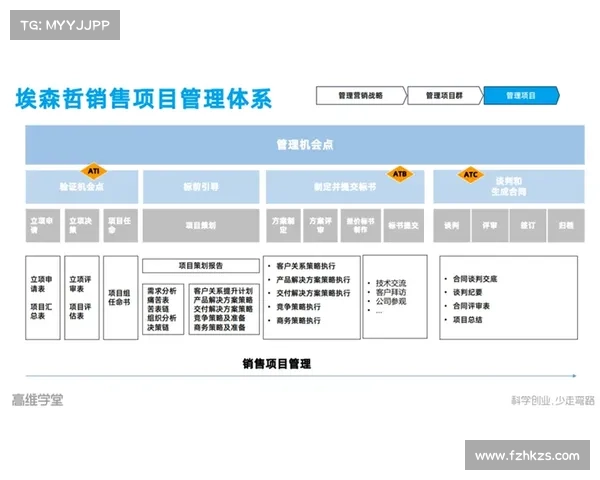This screenshot has height=480, width=600.
Task: Click the 项目策划报告 title box
Action: [200, 266]
